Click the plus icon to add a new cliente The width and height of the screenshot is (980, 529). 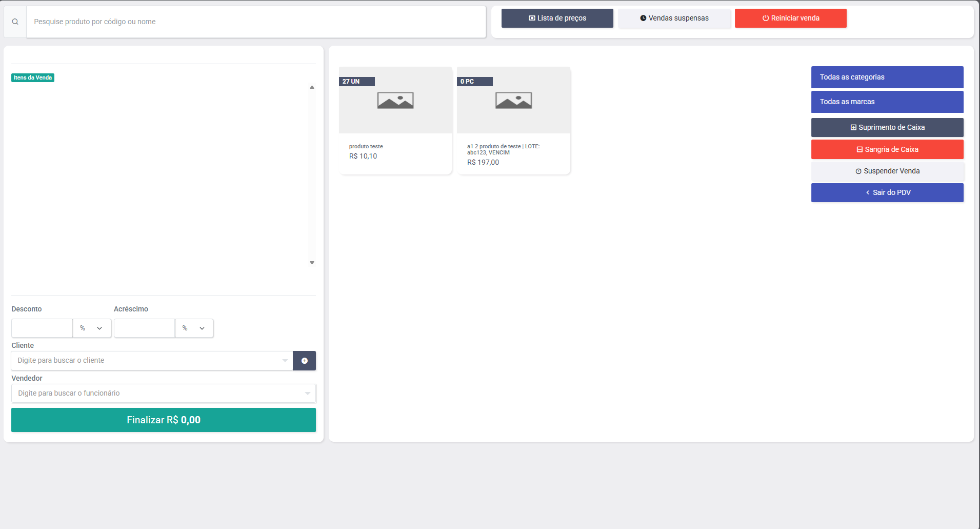point(304,361)
